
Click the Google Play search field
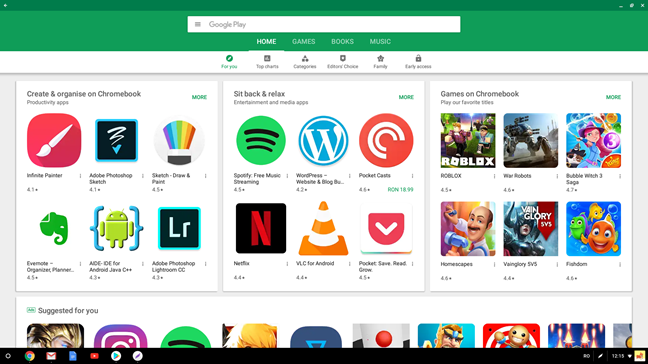pos(324,24)
